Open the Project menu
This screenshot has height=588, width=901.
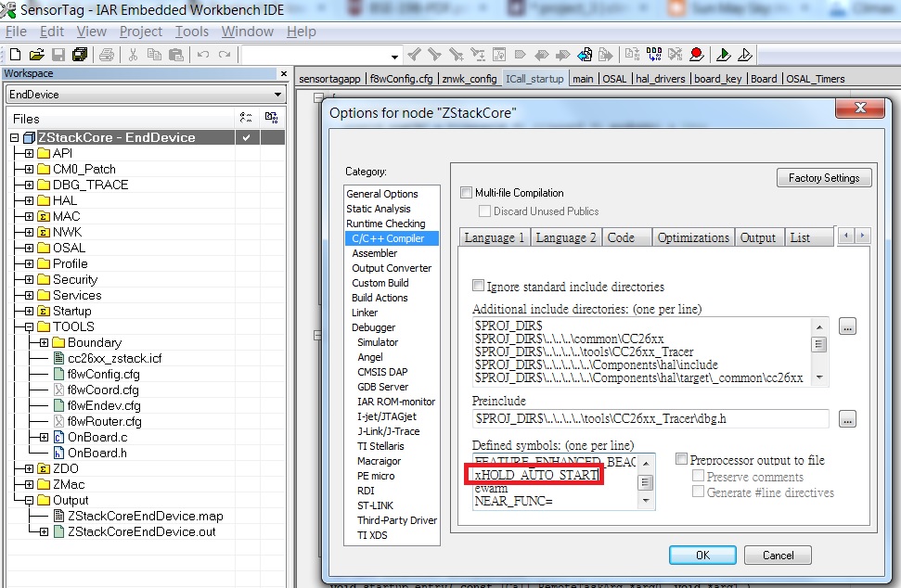click(x=141, y=32)
